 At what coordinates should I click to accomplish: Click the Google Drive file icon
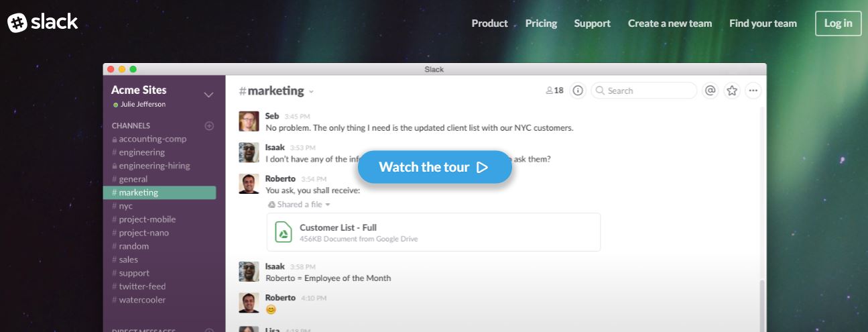coord(284,232)
